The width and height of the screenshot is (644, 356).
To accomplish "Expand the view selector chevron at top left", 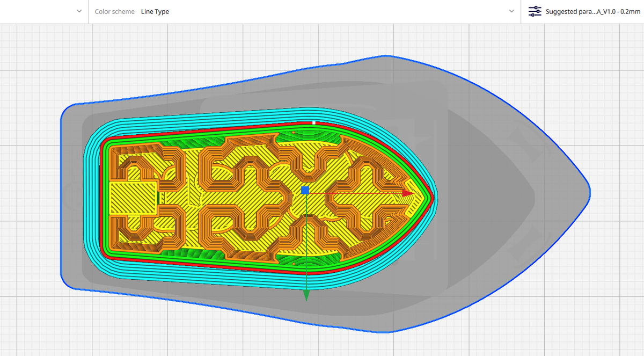I will coord(78,11).
